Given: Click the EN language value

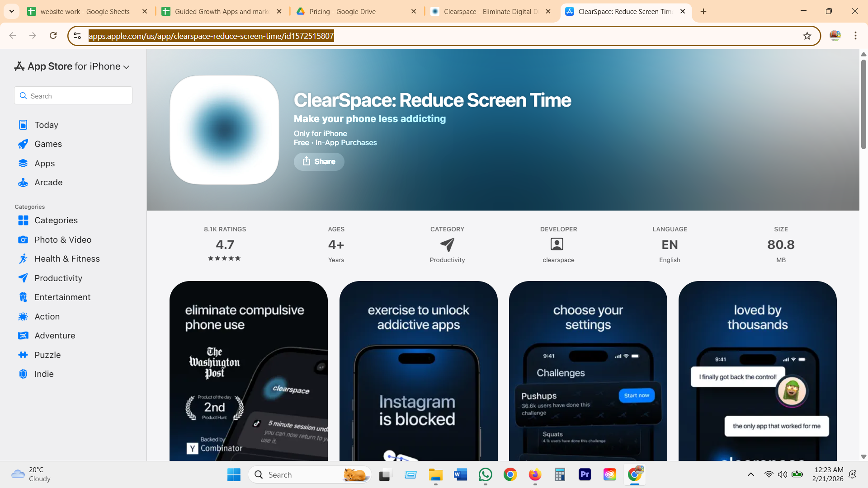Looking at the screenshot, I should (670, 245).
